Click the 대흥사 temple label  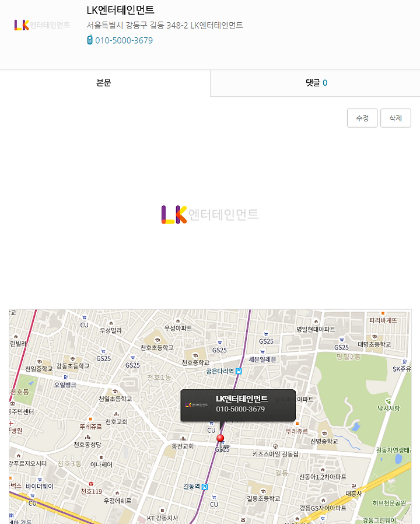(353, 494)
